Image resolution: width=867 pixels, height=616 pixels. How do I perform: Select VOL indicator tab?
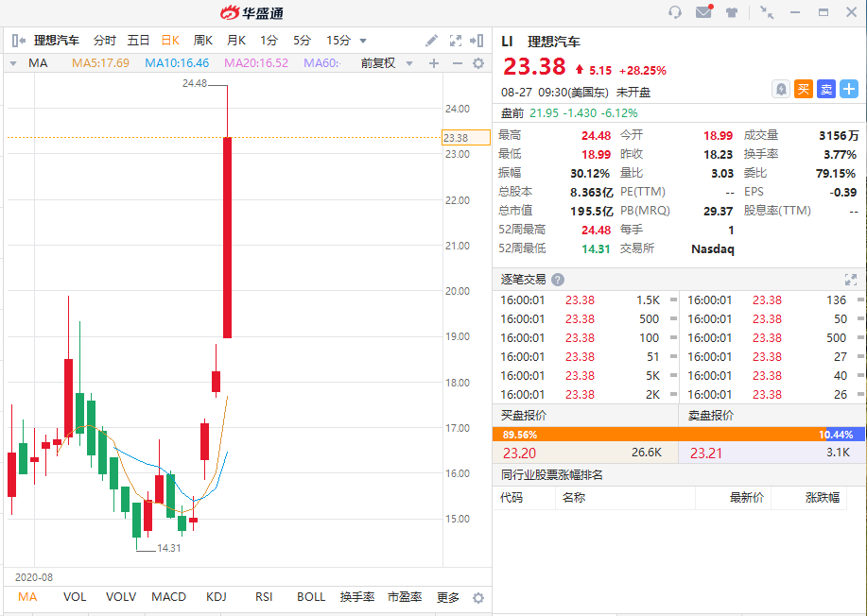click(x=75, y=597)
